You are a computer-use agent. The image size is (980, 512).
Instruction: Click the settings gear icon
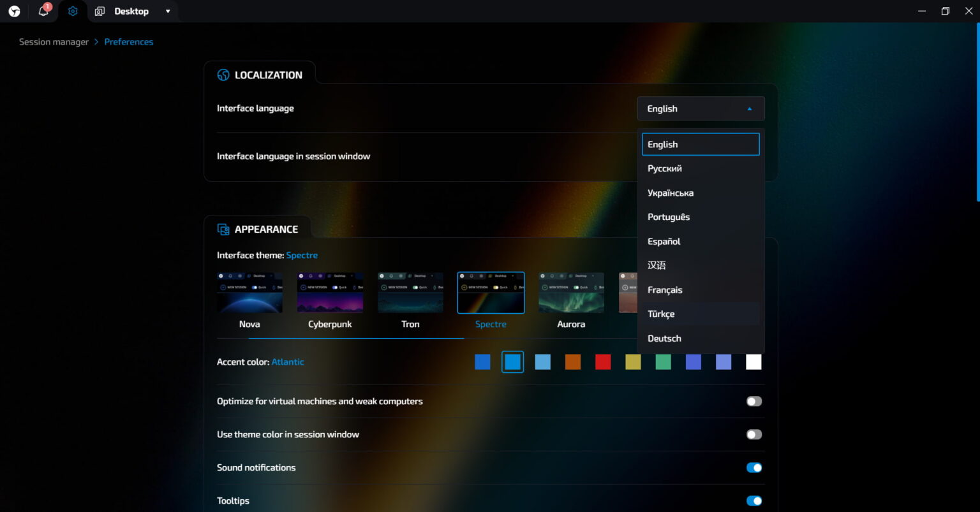71,11
